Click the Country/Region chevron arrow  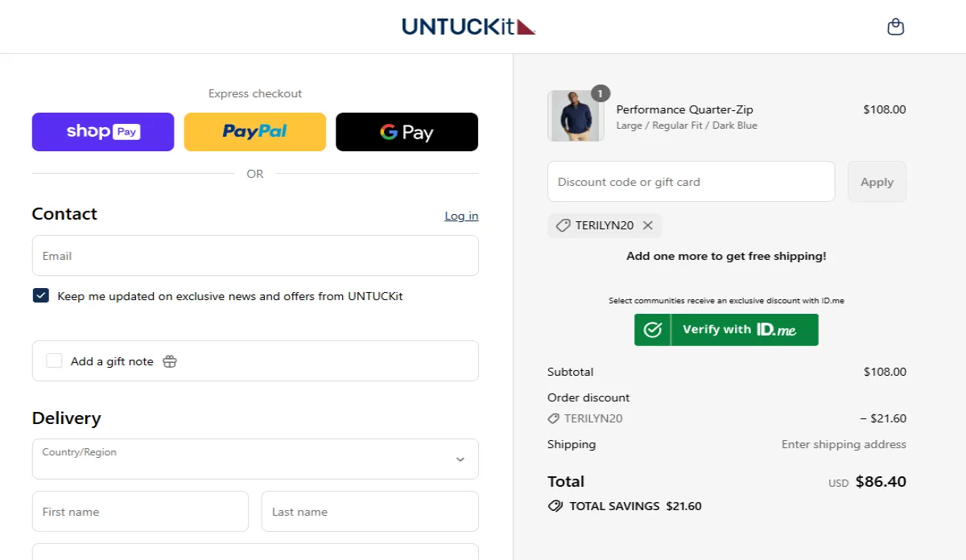click(x=460, y=459)
